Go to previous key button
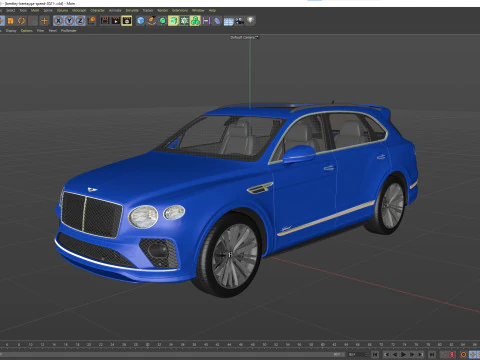 tap(387, 355)
